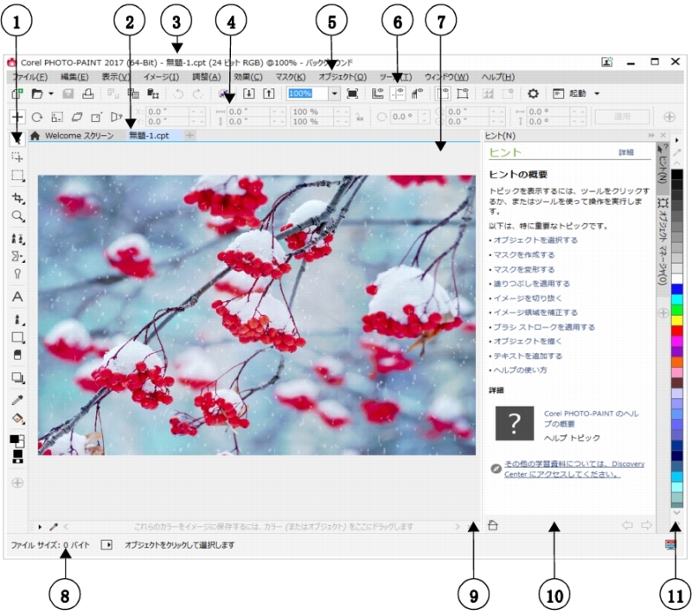This screenshot has height=616, width=692.
Task: Toggle the lock icon in Hints docker
Action: (x=493, y=525)
